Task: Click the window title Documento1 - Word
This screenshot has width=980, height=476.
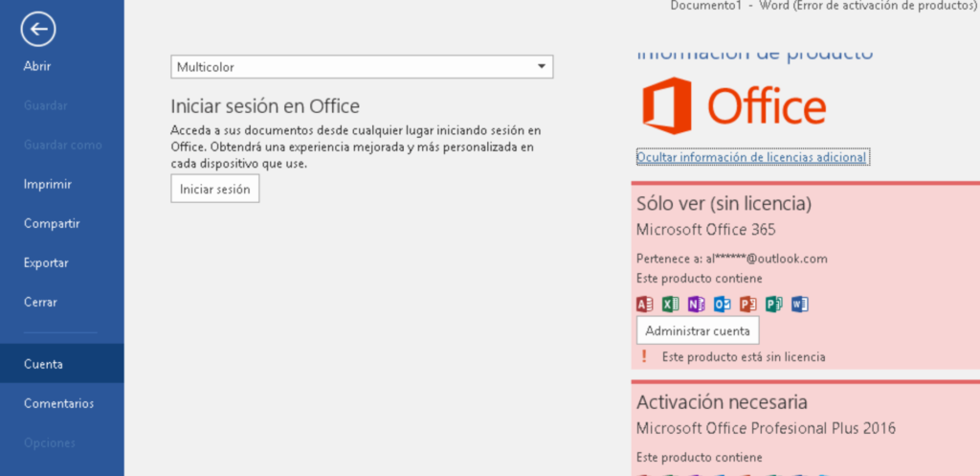Action: 823,6
